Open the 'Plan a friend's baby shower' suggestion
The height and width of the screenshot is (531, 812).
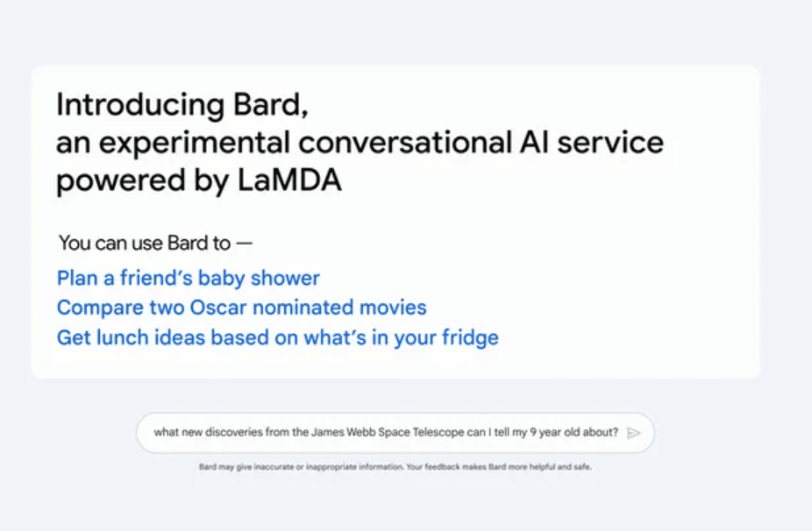pos(188,279)
